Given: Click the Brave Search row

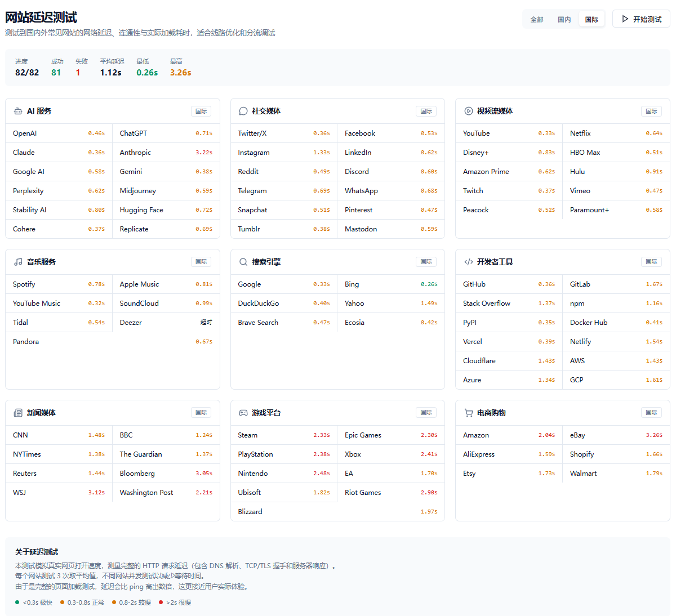Looking at the screenshot, I should coord(284,323).
